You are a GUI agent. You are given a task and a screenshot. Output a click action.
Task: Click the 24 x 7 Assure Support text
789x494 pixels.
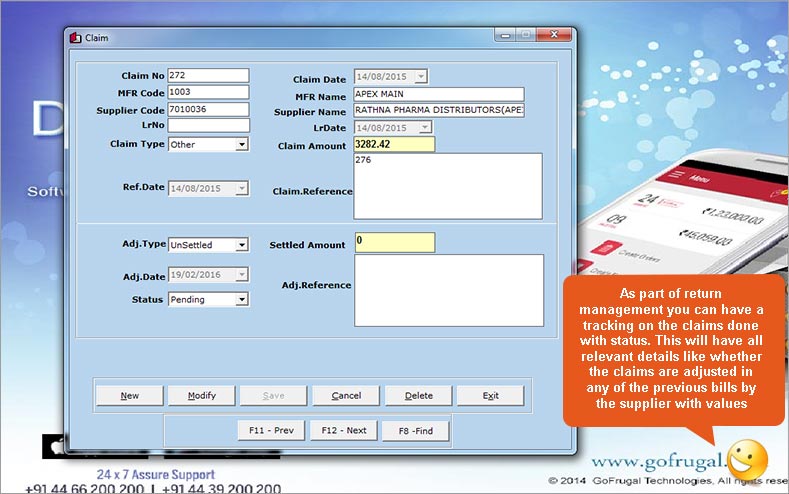(x=155, y=474)
